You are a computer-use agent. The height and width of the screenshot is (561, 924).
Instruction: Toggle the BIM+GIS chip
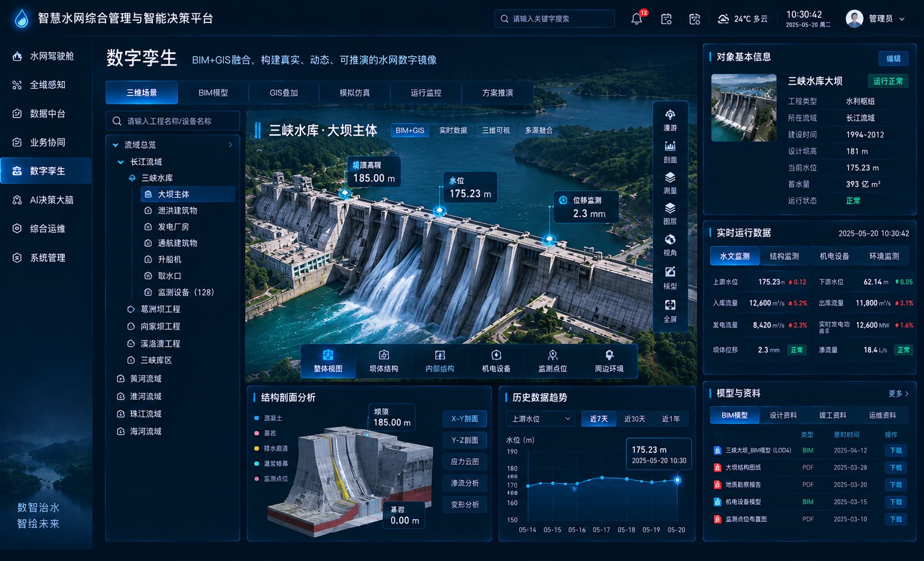[x=409, y=130]
